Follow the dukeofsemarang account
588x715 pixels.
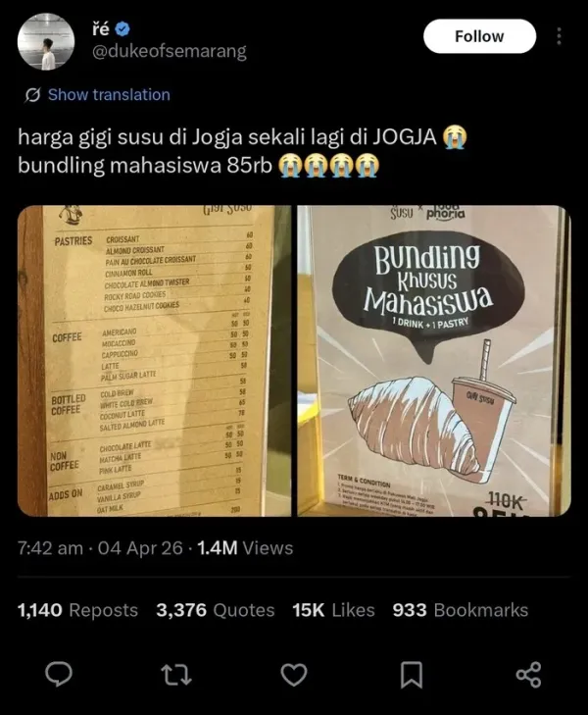click(x=479, y=36)
